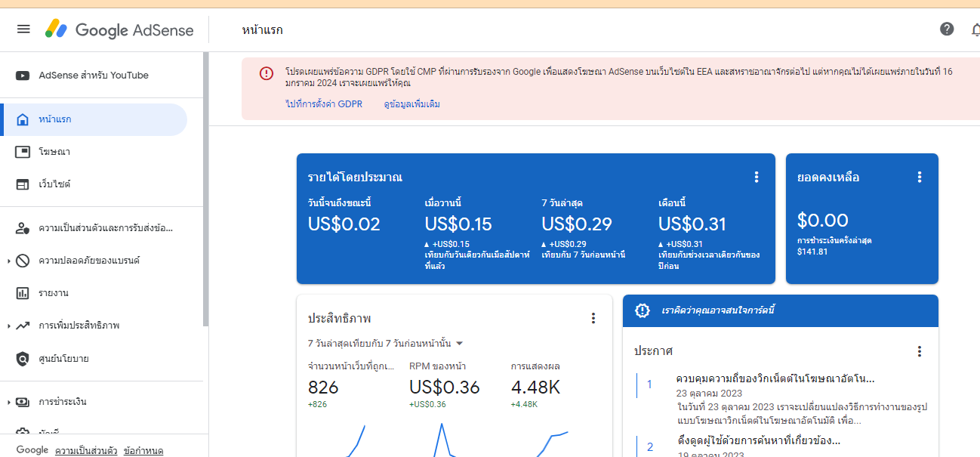This screenshot has width=980, height=457.
Task: Open more options on ยอดคงเหลือ card
Action: click(x=919, y=177)
